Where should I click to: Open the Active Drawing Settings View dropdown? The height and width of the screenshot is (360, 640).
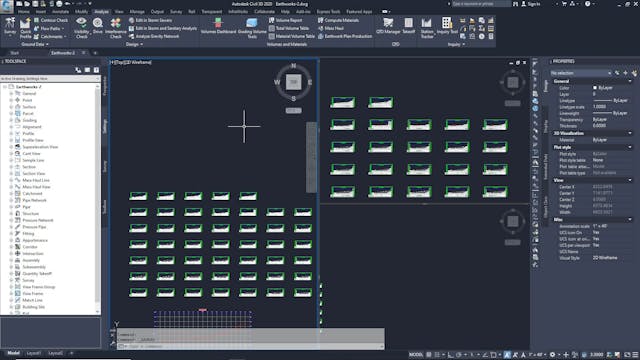point(50,78)
